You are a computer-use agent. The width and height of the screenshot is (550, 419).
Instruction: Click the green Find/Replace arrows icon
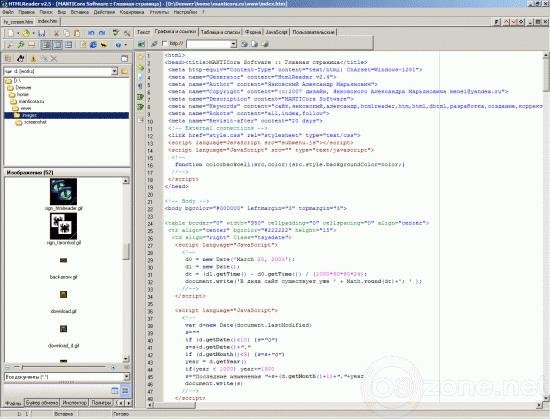[x=21, y=45]
